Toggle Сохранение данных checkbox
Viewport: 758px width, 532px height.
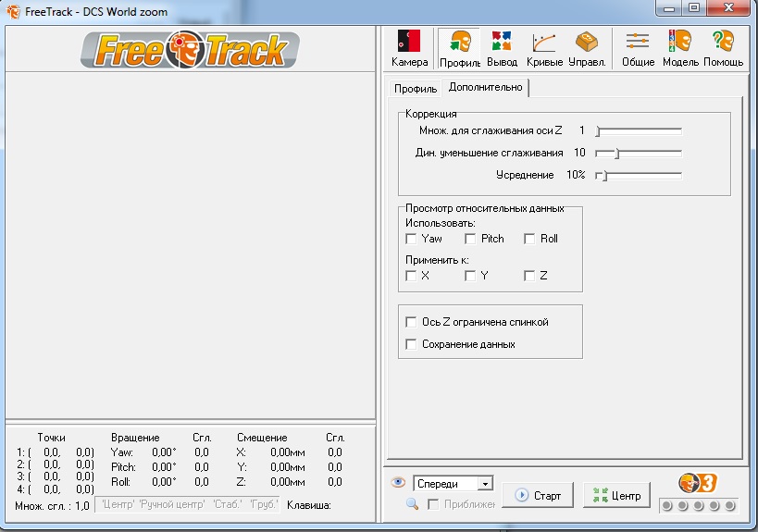pyautogui.click(x=411, y=344)
